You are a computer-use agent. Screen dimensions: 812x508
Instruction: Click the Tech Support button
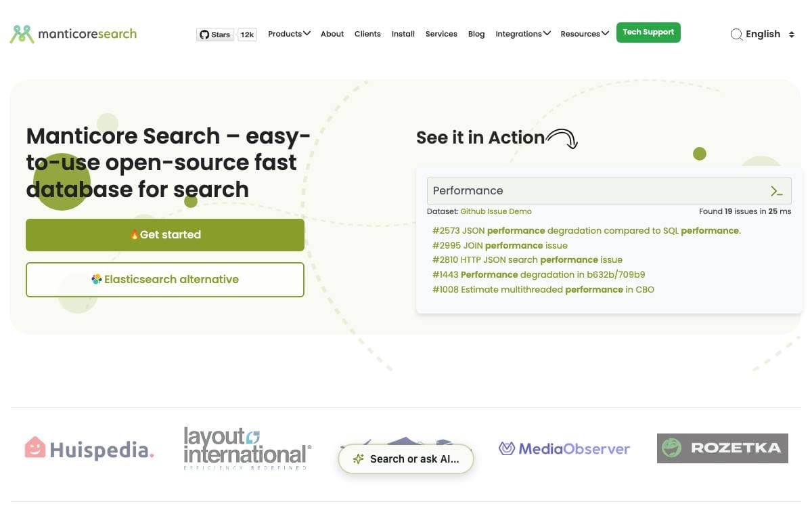(648, 33)
